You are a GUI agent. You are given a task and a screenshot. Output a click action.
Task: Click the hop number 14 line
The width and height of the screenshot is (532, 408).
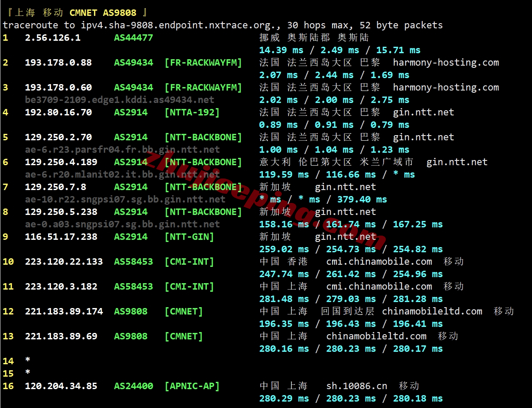point(16,361)
